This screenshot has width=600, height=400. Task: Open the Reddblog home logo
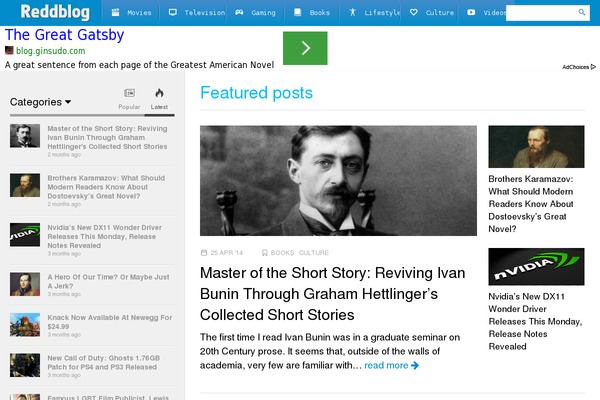click(x=55, y=12)
